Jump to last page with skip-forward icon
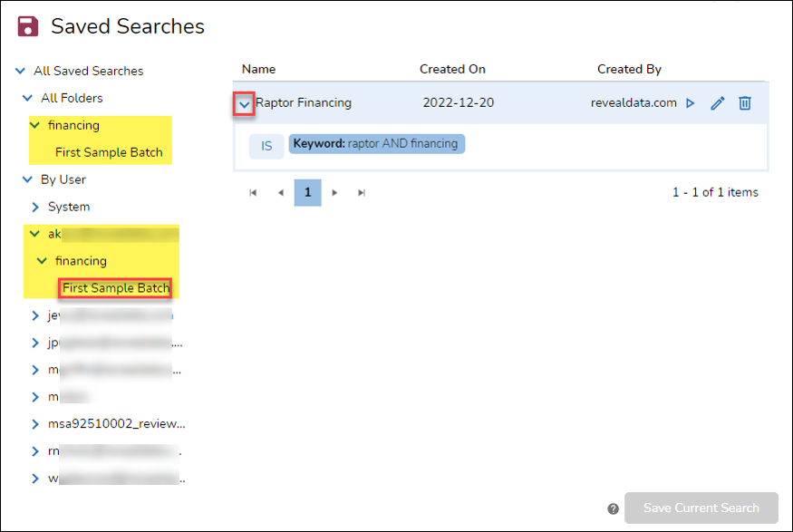This screenshot has height=532, width=793. 362,192
